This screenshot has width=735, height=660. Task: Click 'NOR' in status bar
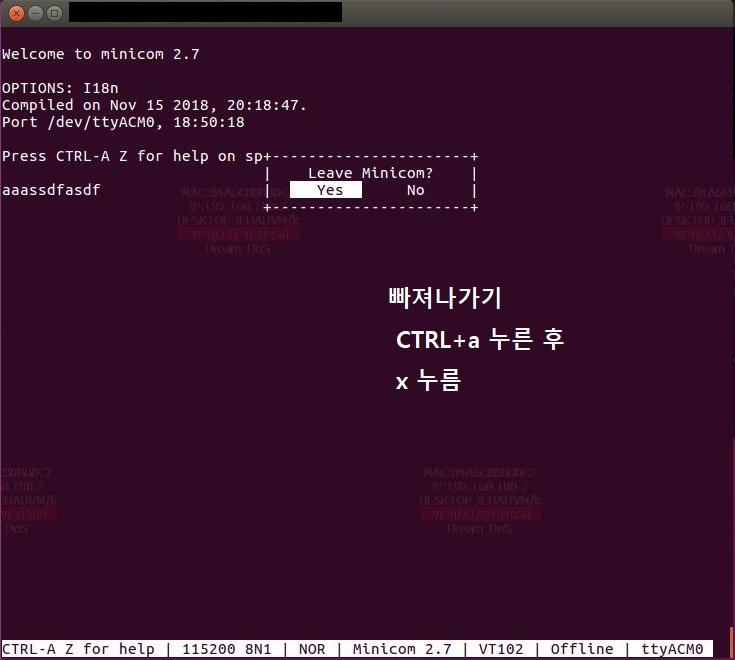312,649
